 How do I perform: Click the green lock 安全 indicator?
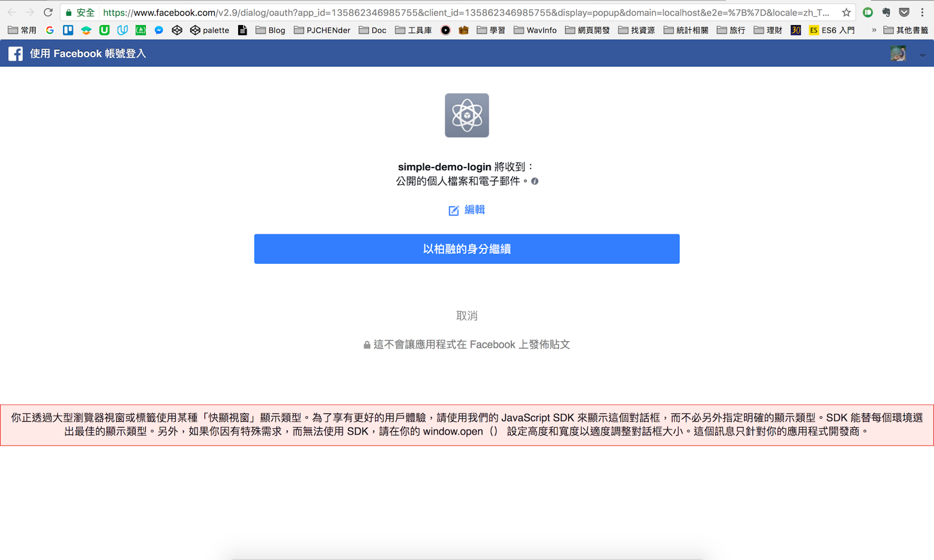[80, 12]
